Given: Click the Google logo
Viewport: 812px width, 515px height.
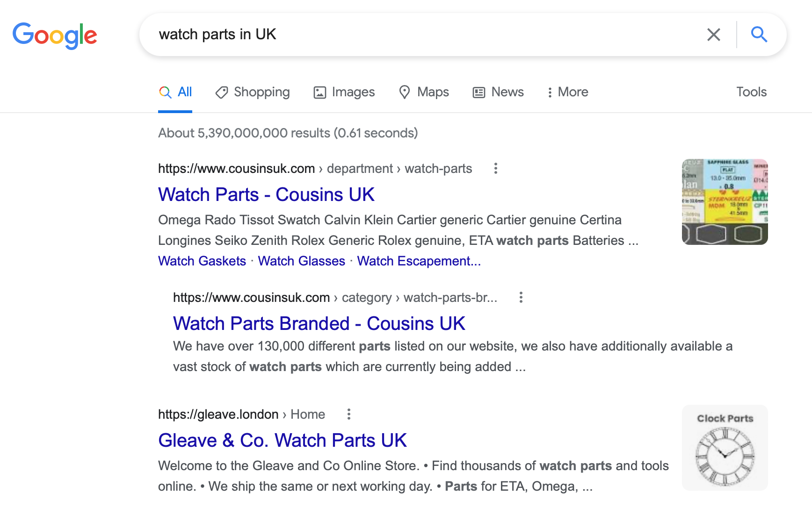Looking at the screenshot, I should [x=55, y=35].
